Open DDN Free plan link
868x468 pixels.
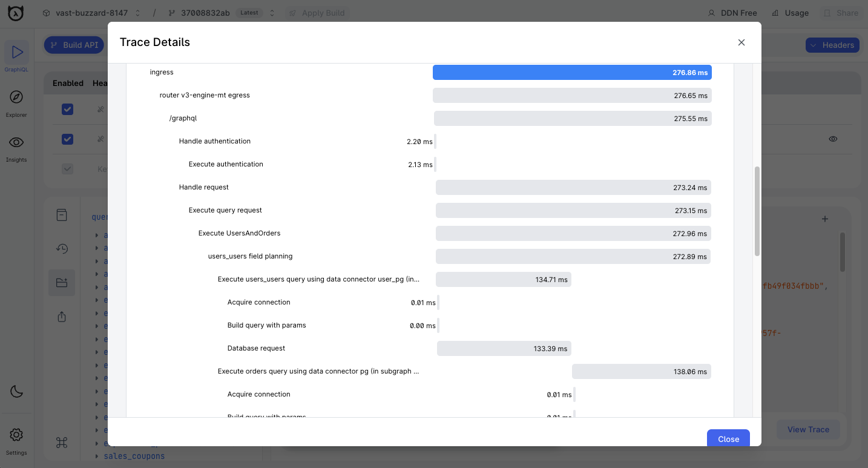[x=733, y=13]
